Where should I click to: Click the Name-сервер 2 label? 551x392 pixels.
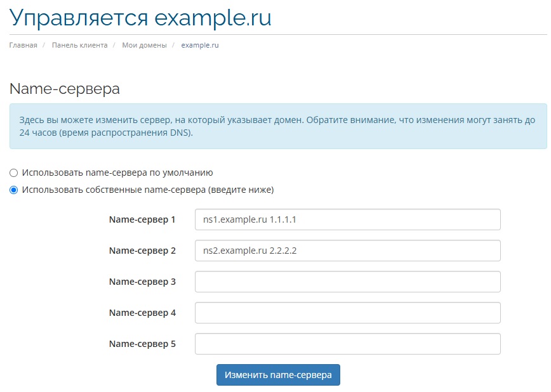142,251
